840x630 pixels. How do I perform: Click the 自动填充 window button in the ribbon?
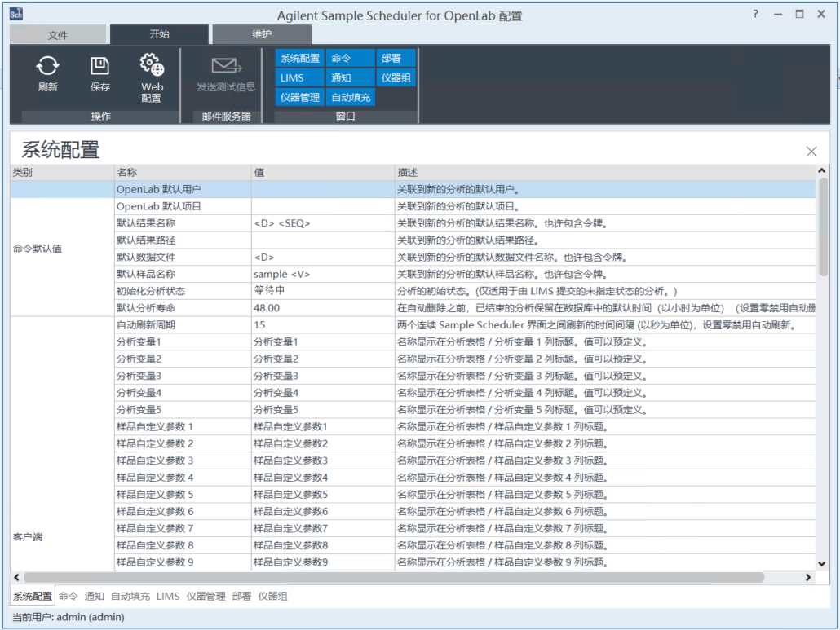tap(351, 98)
